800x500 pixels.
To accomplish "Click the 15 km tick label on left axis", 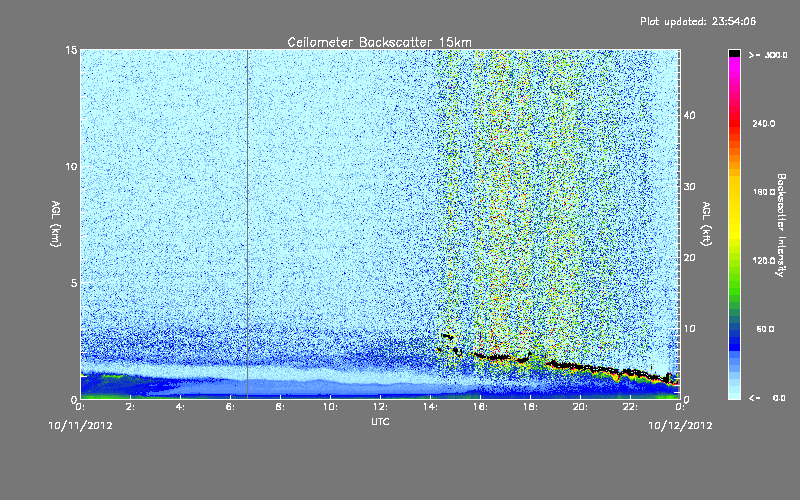I will (x=71, y=50).
